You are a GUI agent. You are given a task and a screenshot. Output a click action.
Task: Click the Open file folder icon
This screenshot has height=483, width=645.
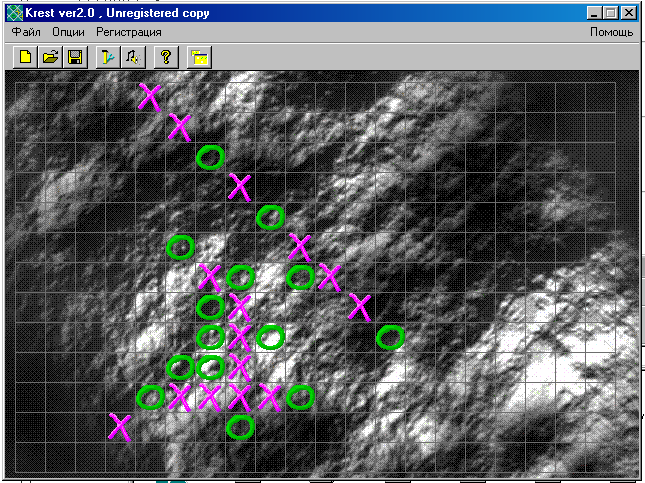[x=49, y=57]
